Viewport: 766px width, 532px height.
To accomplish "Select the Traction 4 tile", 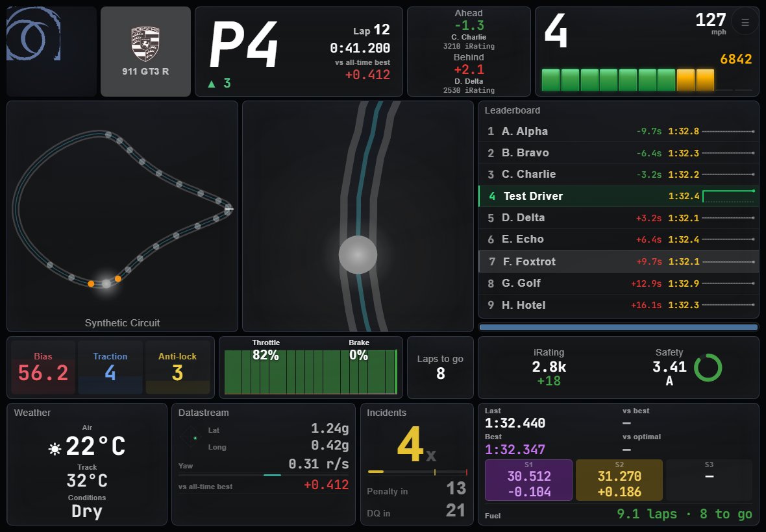I will pos(110,367).
